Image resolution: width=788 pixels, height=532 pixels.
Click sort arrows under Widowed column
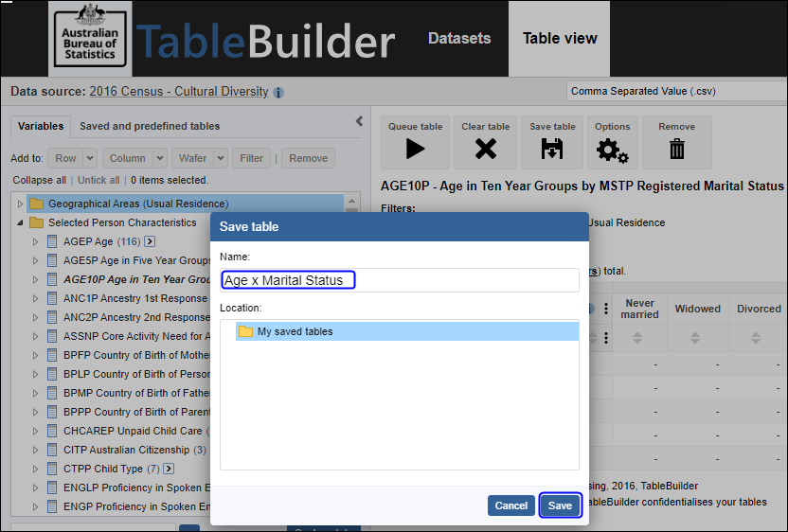point(695,338)
